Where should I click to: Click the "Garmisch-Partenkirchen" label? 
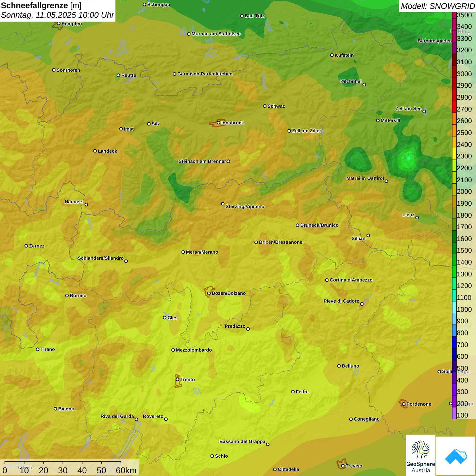tap(205, 74)
